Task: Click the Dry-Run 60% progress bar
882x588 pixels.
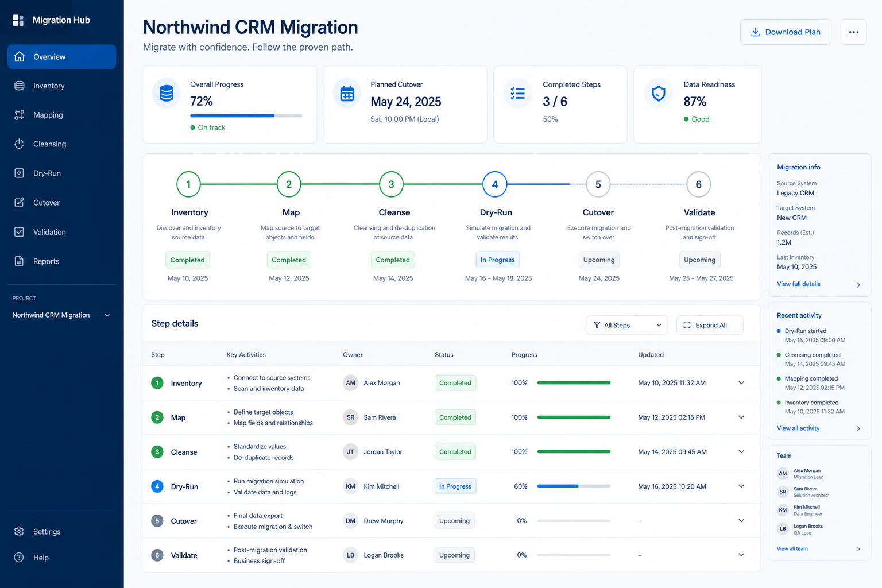Action: 574,486
